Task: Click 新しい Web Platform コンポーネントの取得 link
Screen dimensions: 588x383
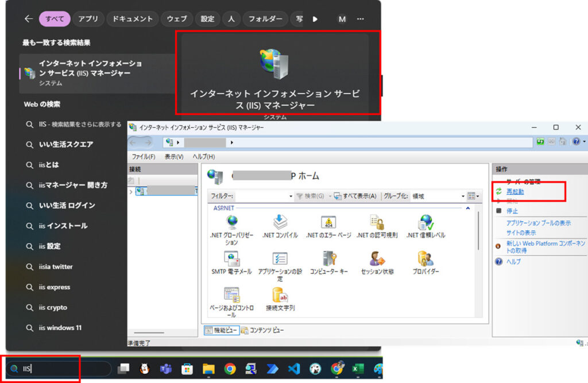Action: [x=546, y=247]
